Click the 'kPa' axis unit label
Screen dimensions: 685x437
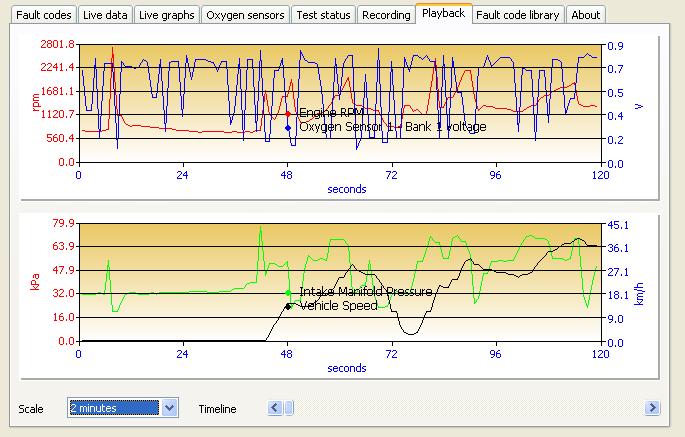(35, 282)
